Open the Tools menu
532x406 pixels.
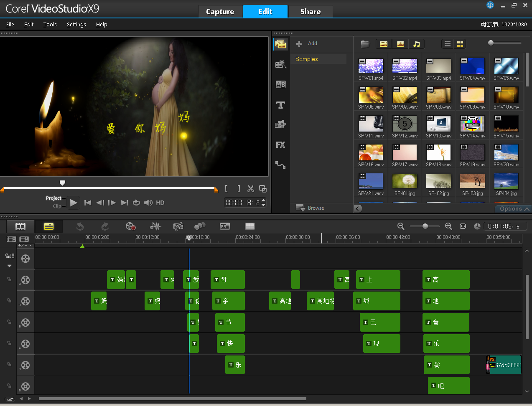coord(50,25)
